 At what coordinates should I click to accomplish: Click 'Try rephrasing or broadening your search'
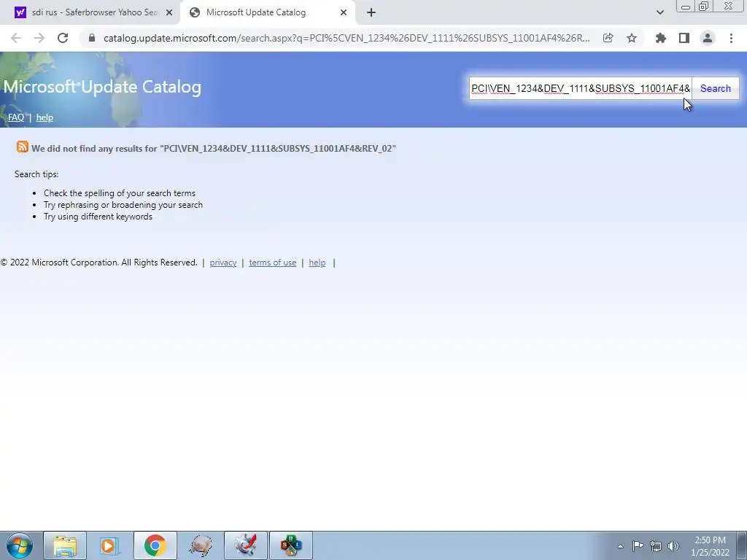(x=123, y=205)
